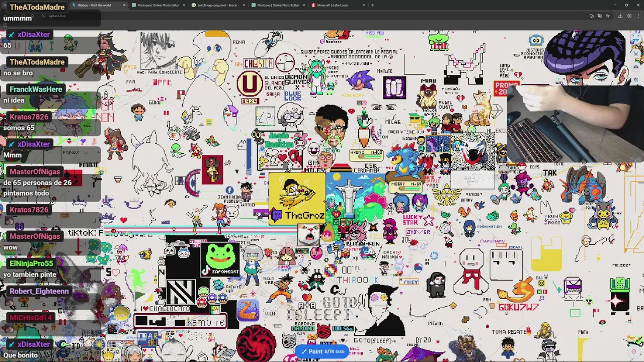Click chat message 'somos 65'

pyautogui.click(x=19, y=128)
